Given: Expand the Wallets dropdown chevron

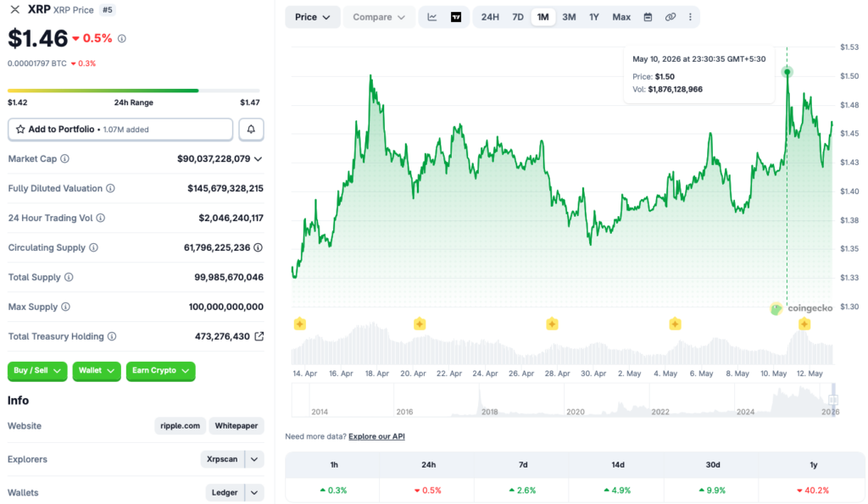Looking at the screenshot, I should (x=254, y=492).
